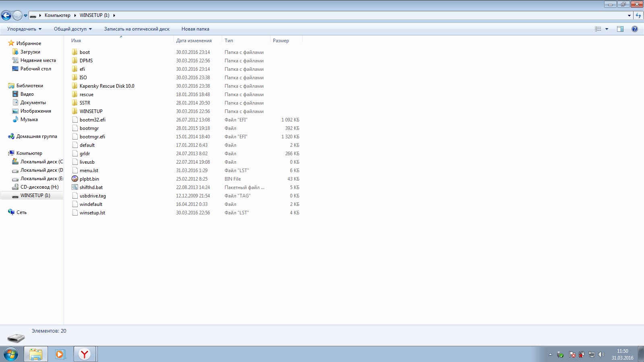Viewport: 644px width, 362px height.
Task: Show hidden system tray icons
Action: click(x=550, y=354)
